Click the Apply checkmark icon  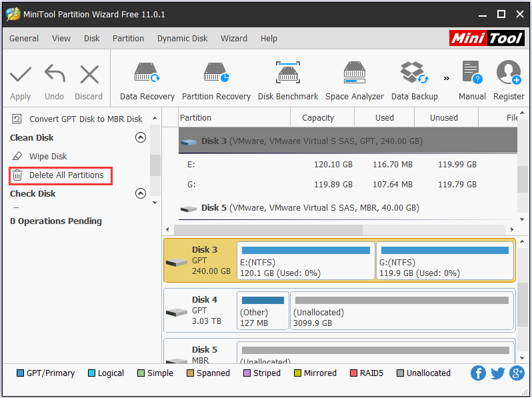[21, 74]
